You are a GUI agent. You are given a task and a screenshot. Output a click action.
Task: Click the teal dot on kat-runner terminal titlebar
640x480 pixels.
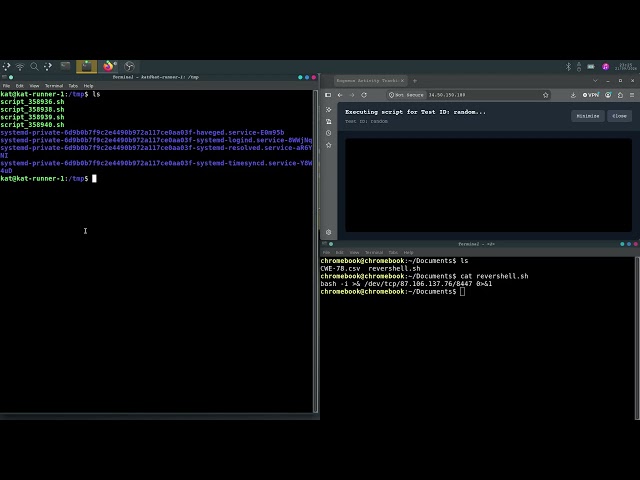point(300,77)
